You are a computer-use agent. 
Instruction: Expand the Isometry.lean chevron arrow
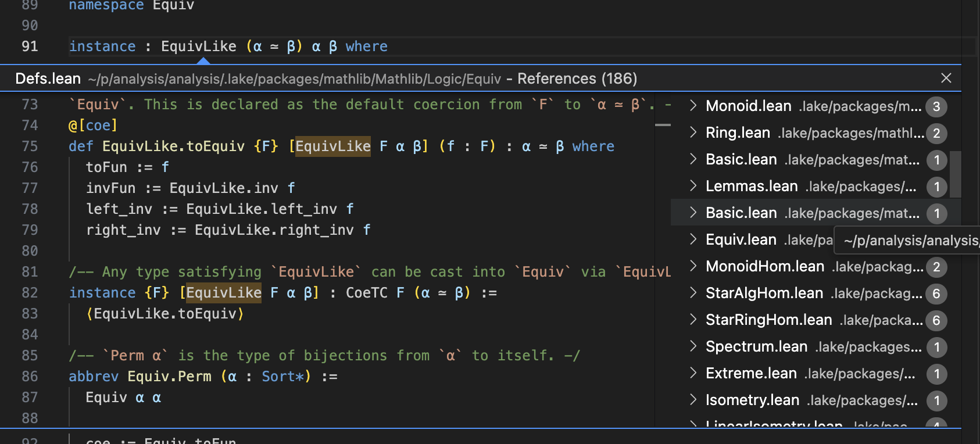tap(693, 400)
